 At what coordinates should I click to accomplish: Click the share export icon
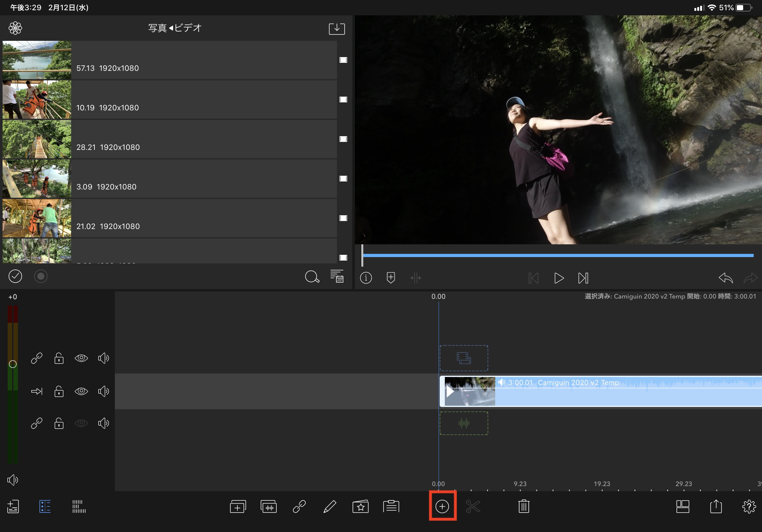716,506
